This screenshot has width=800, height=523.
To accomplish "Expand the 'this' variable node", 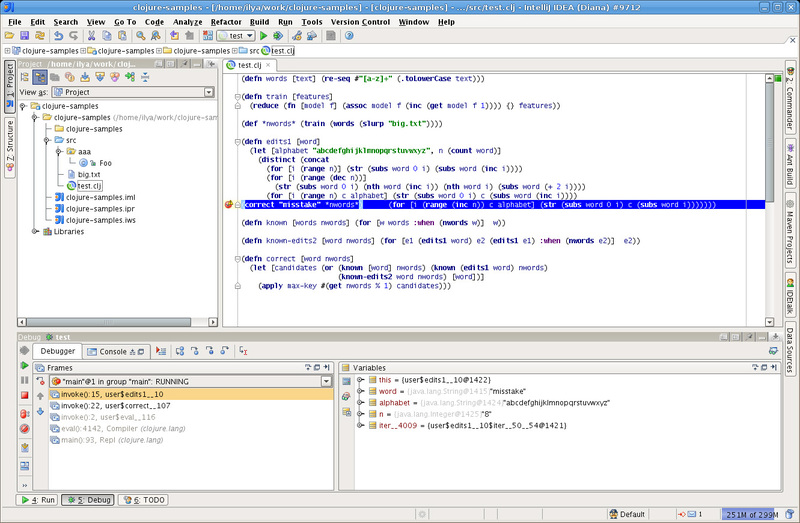I will pyautogui.click(x=360, y=380).
